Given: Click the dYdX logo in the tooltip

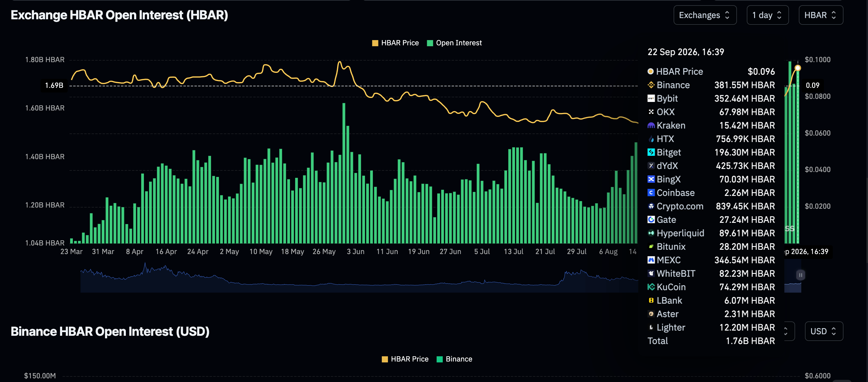Looking at the screenshot, I should click(x=651, y=166).
